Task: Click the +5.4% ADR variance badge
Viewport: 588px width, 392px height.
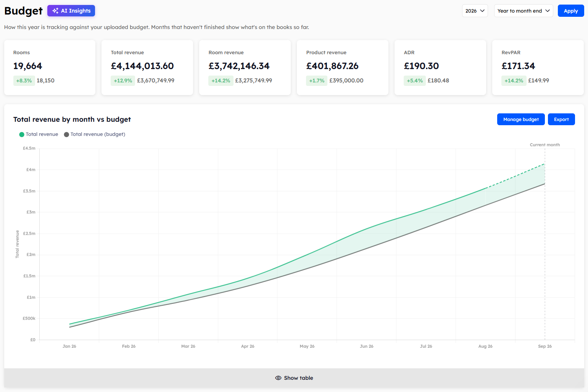Action: point(415,81)
